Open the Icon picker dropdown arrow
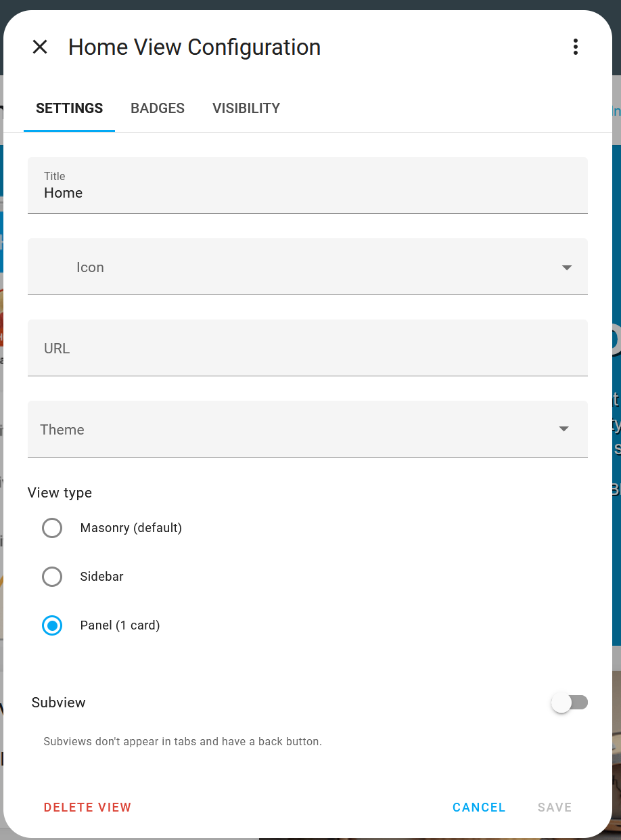Viewport: 621px width, 840px height. [x=566, y=267]
